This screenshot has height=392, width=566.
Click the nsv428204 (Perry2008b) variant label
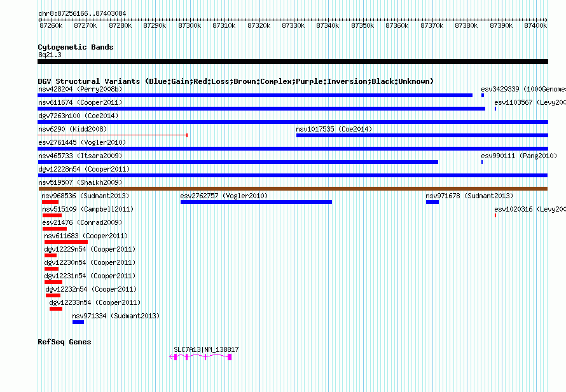(80, 89)
